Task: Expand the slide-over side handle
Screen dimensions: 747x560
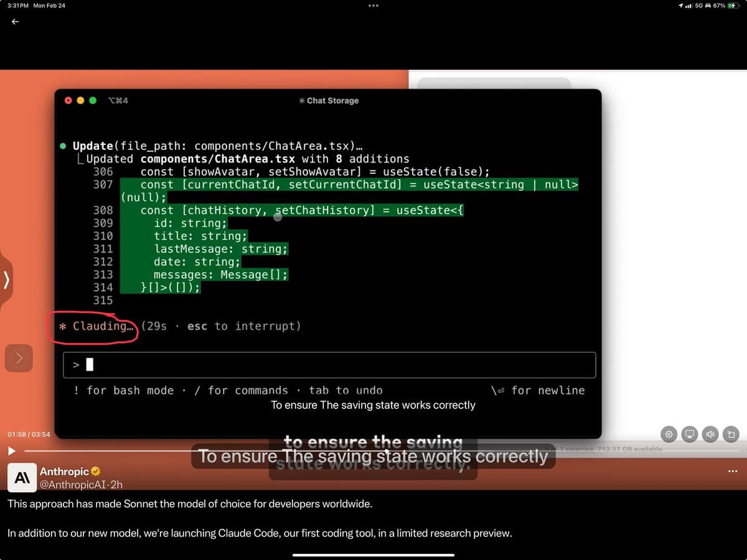Action: (6, 280)
